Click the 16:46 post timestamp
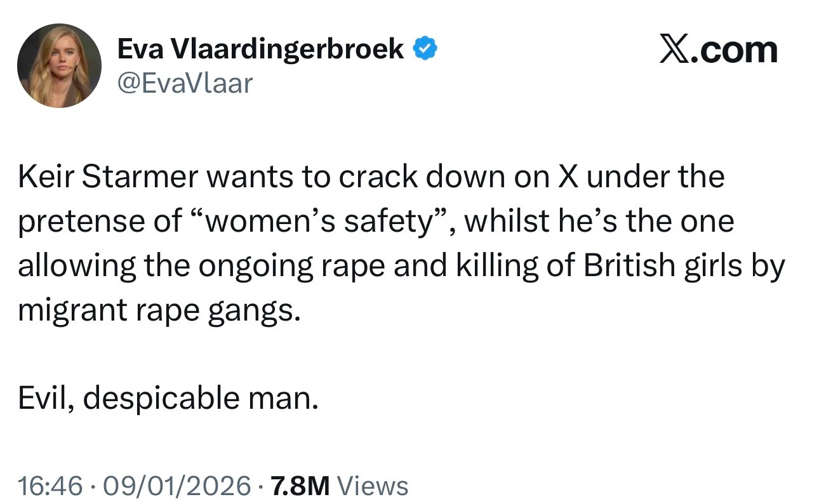The height and width of the screenshot is (504, 819). click(50, 486)
